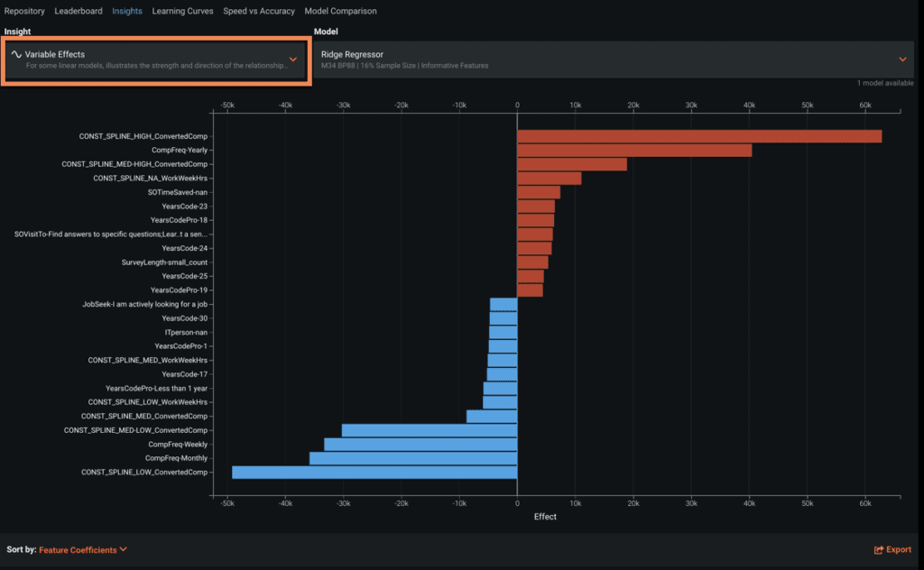Select the YearsCode-30 label
924x570 pixels.
[185, 318]
